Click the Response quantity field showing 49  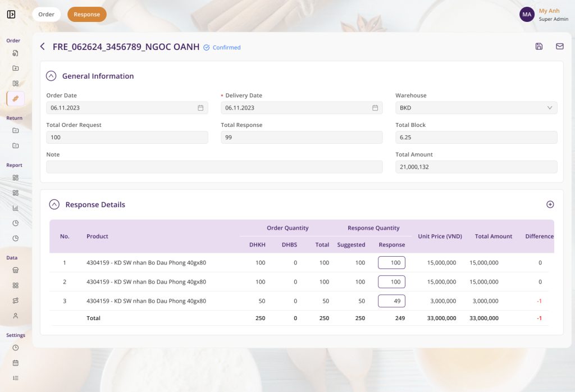pyautogui.click(x=391, y=301)
